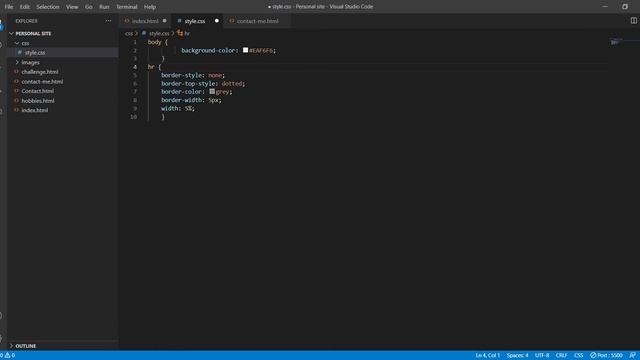Click the width: 5% declaration
The height and width of the screenshot is (360, 640).
click(x=178, y=108)
